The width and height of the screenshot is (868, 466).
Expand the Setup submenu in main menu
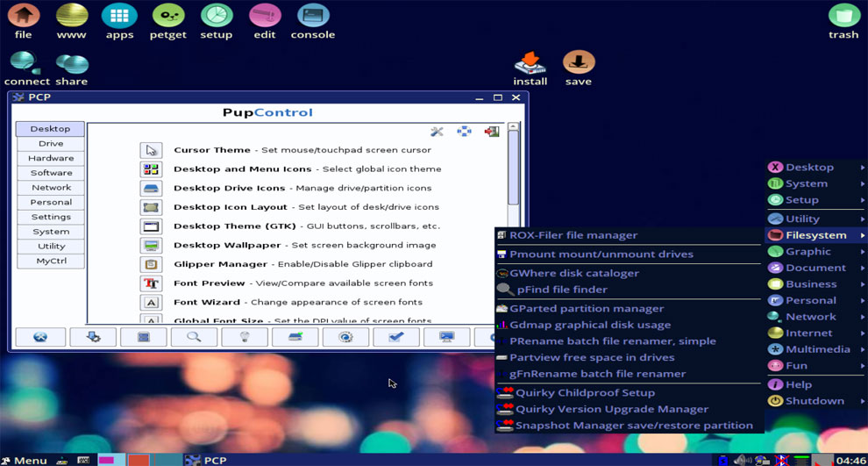click(x=816, y=200)
